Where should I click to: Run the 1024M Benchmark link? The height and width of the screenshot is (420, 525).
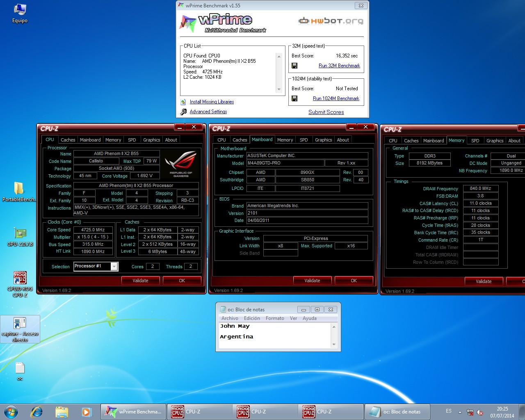(x=336, y=98)
